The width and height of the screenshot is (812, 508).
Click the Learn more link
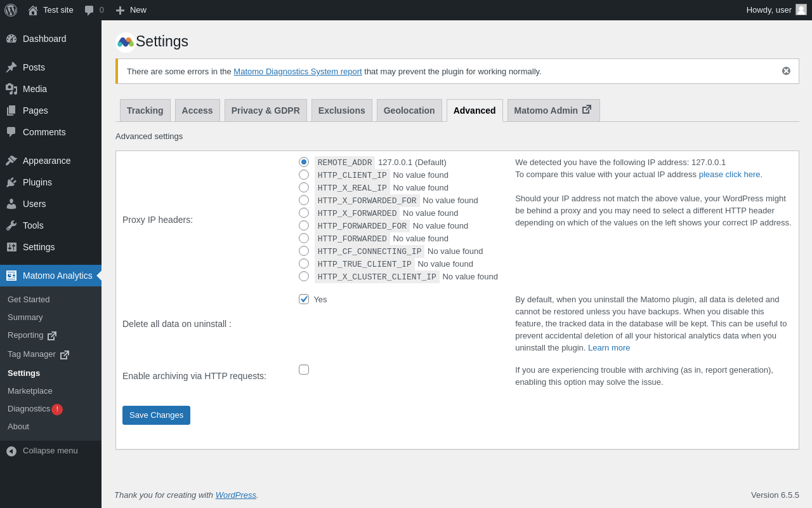coord(609,348)
